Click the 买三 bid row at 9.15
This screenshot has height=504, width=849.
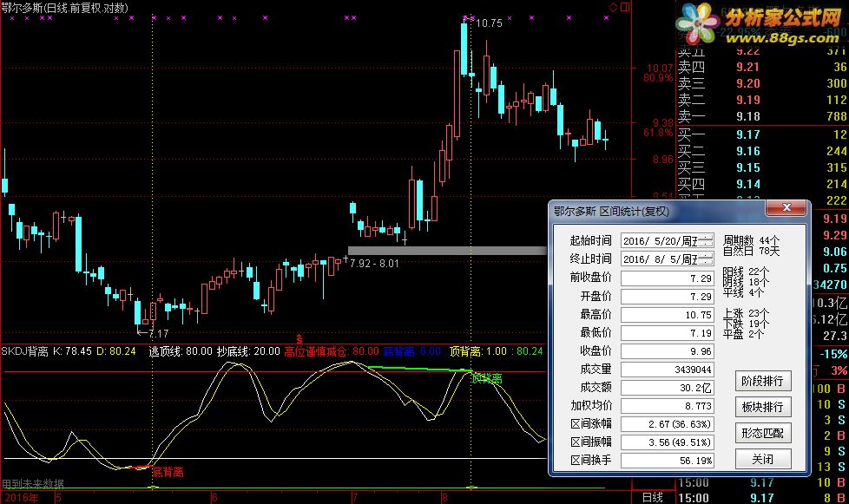click(762, 167)
